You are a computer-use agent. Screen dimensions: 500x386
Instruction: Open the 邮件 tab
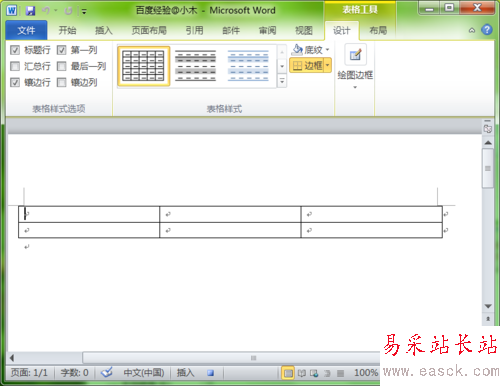pos(231,30)
